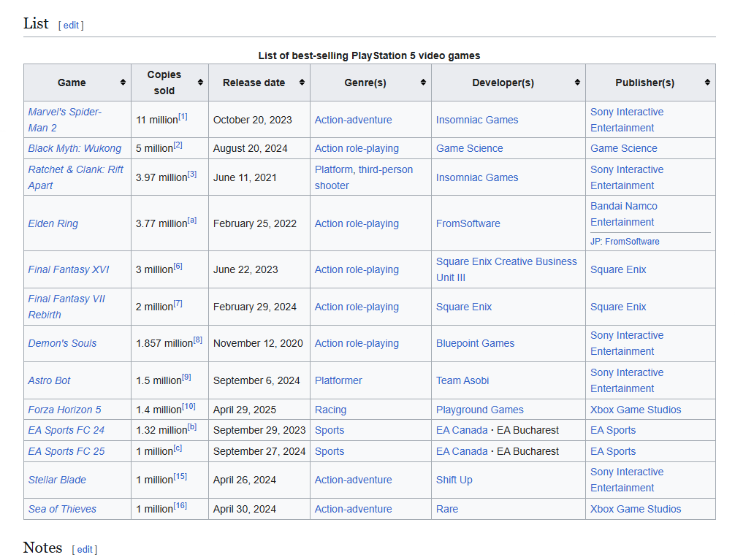Sort by Release date column arrows
The width and height of the screenshot is (735, 560).
302,83
